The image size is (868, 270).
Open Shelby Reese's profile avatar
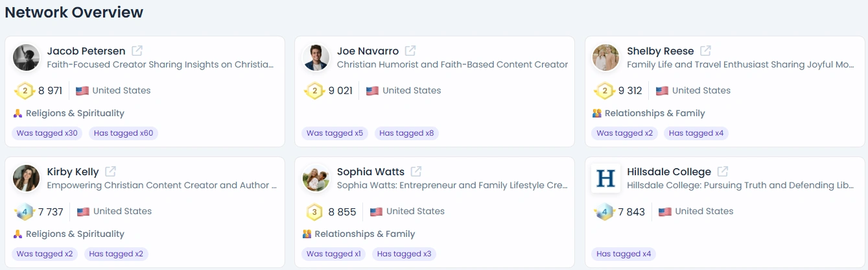click(606, 58)
